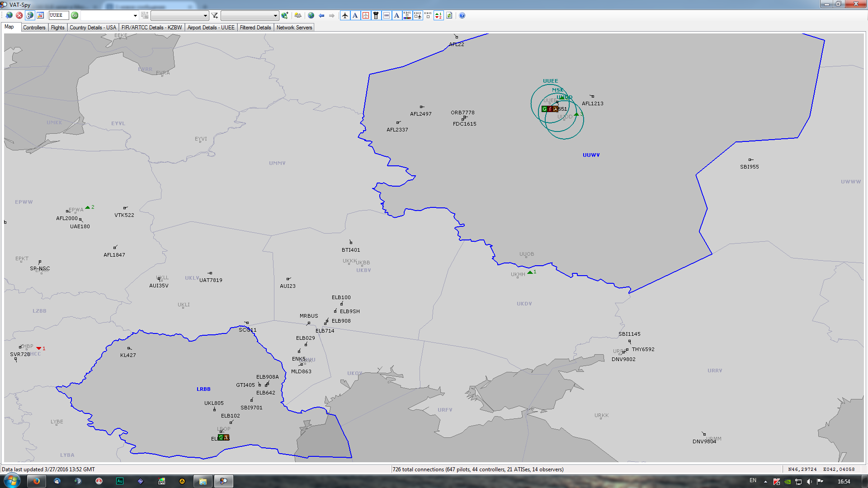Click the UKHH airport label
Image resolution: width=868 pixels, height=488 pixels.
(x=518, y=274)
